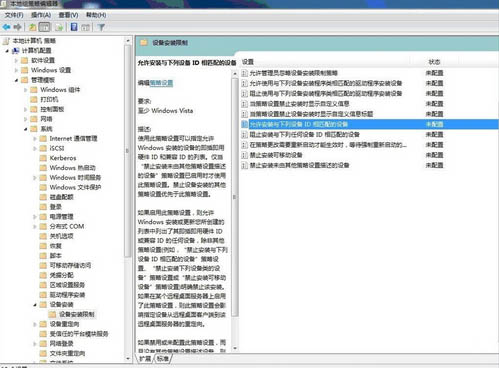Expand the Internet 通信管理 folder
The height and width of the screenshot is (368, 499).
(x=35, y=139)
